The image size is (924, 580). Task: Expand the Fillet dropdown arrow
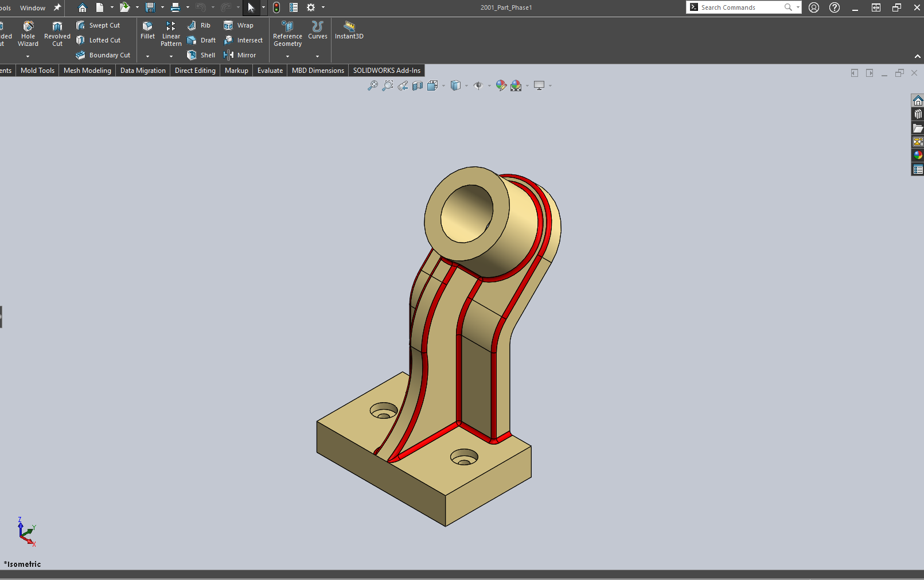click(x=147, y=56)
